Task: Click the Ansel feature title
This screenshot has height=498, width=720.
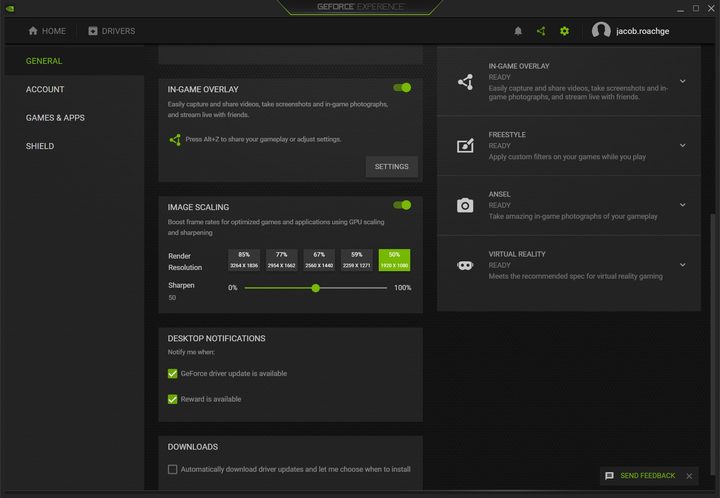Action: coord(499,194)
